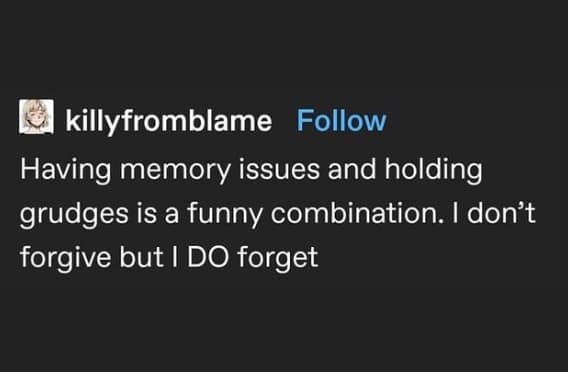The width and height of the screenshot is (568, 372).
Task: Click the word 'but' in the last line
Action: 142,257
